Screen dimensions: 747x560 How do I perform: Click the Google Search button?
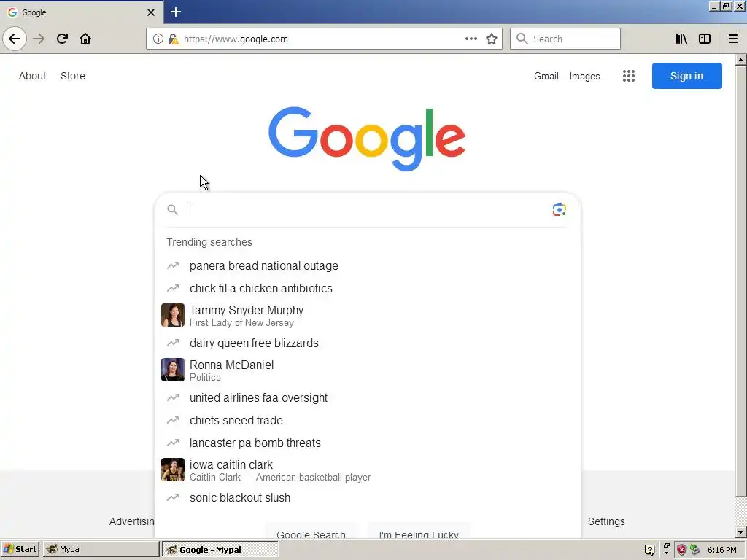[x=311, y=532]
